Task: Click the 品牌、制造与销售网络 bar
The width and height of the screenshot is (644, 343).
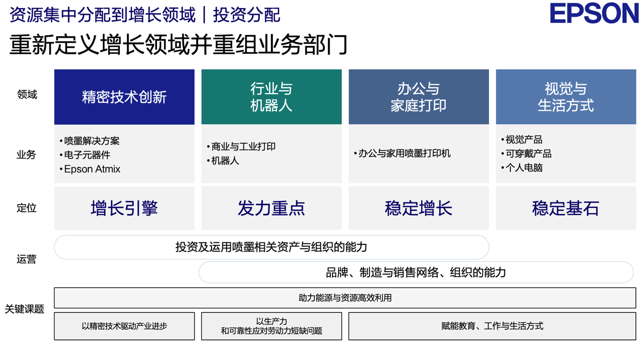Action: [416, 273]
